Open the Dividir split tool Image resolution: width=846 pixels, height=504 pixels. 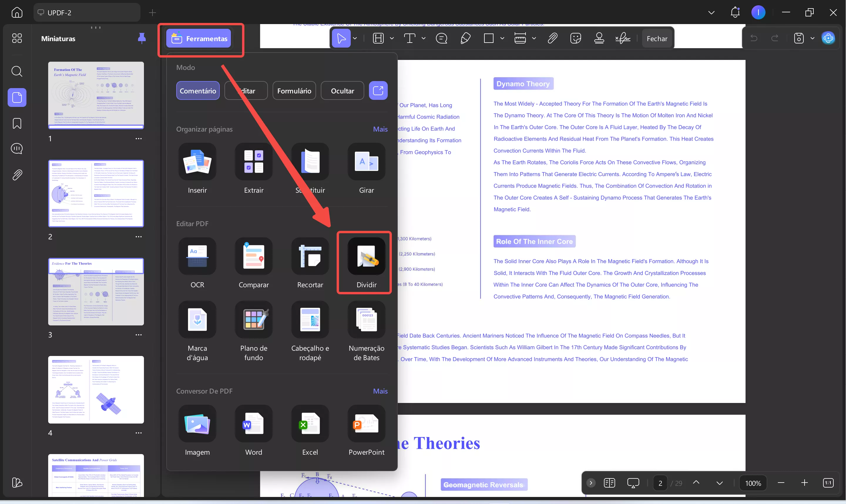[x=366, y=257]
